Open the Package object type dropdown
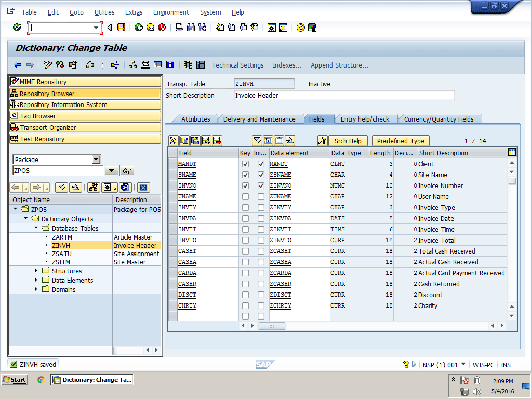Screen dimensions: 532x399 point(96,159)
